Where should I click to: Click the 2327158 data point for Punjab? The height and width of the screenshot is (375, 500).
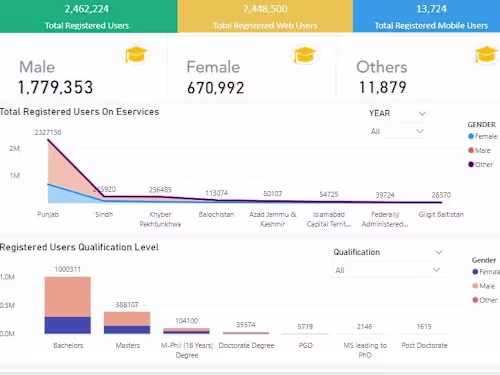coord(48,140)
